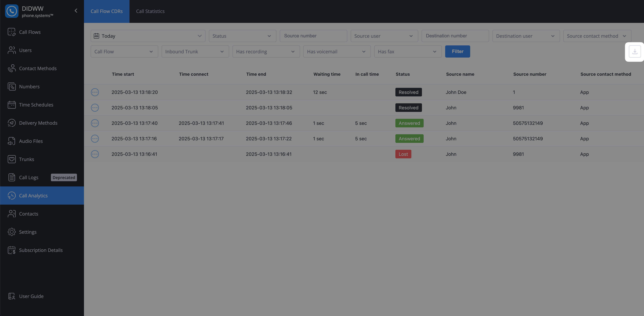Select the Call Flow CDRs tab
The image size is (644, 316).
(x=106, y=11)
